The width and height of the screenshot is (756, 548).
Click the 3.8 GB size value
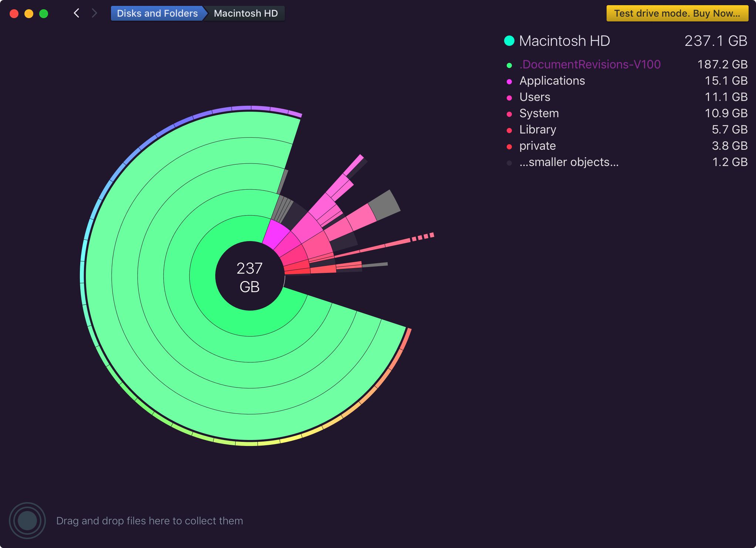click(730, 146)
